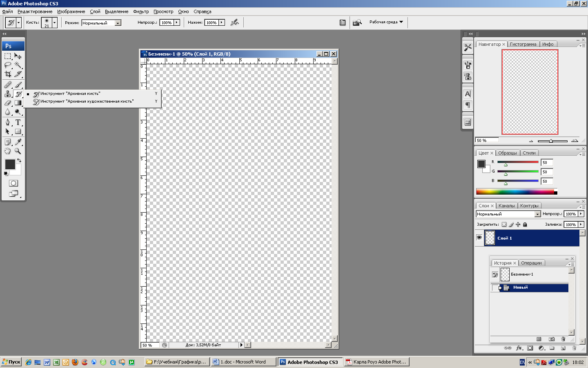Select the Crop tool
This screenshot has width=588, height=368.
(8, 74)
